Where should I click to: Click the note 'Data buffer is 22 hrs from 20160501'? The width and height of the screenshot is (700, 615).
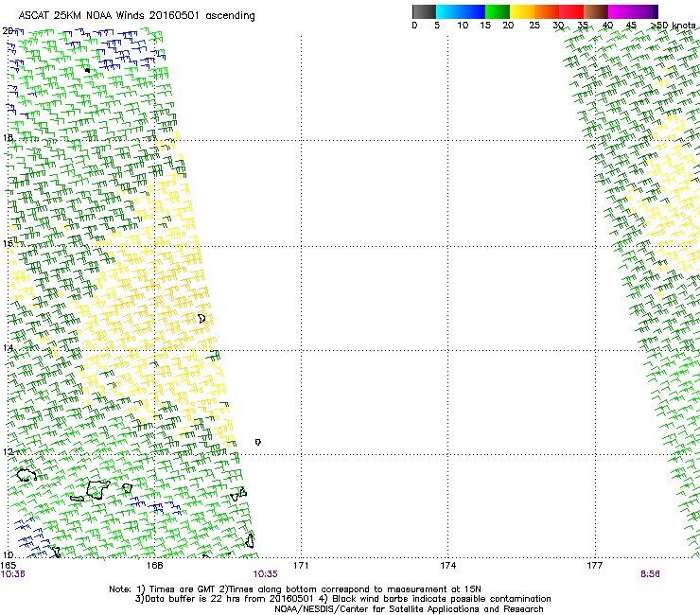(229, 599)
